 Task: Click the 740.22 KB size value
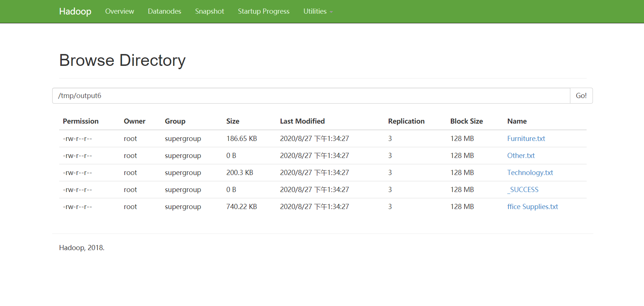242,207
